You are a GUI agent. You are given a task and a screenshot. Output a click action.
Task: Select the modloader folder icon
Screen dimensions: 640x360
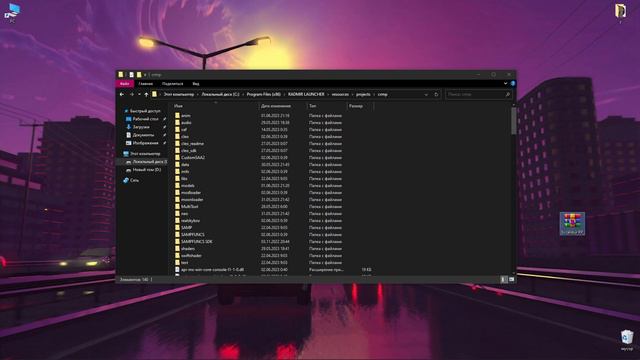tap(178, 193)
